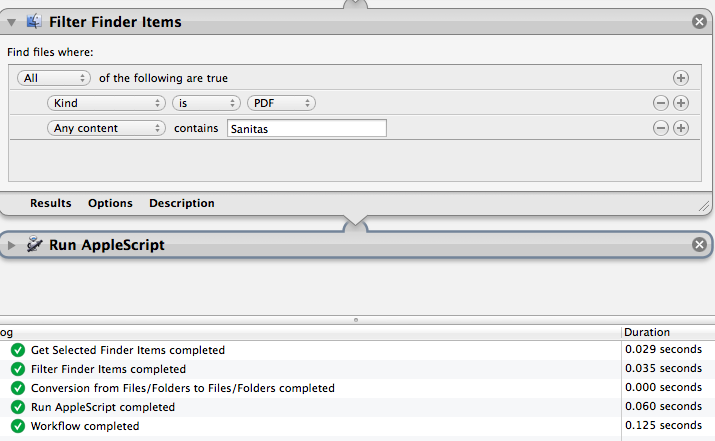Open the Any content criteria dropdown

pyautogui.click(x=106, y=128)
